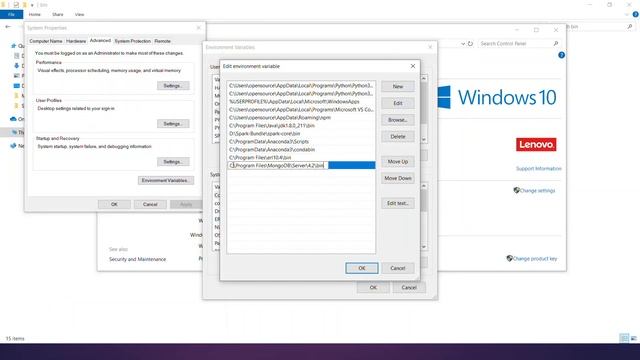Open Security and Maintenance link
Viewport: 640px width, 360px height.
tap(138, 259)
